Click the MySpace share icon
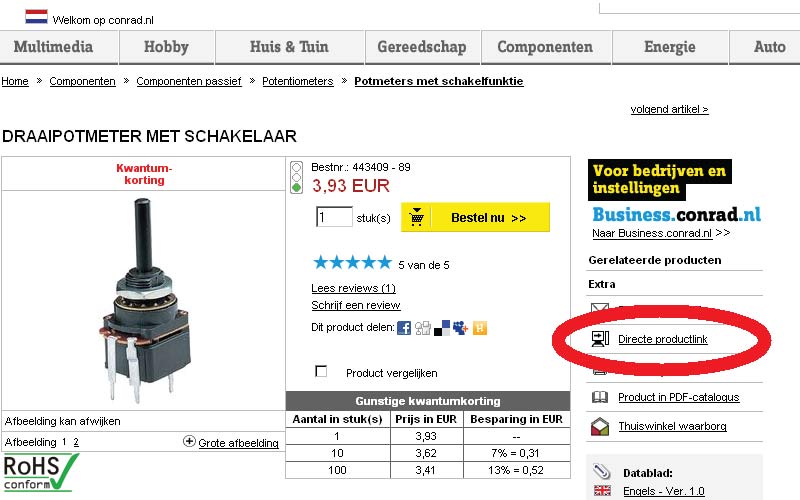Viewport: 800px width, 500px height. click(x=460, y=327)
